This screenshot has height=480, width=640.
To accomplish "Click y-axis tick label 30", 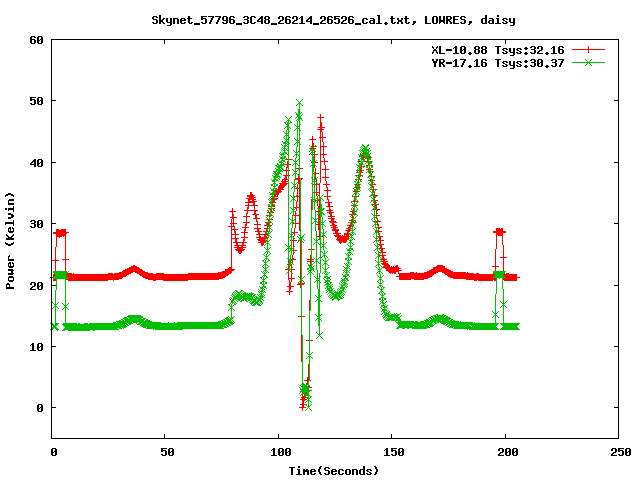I will coord(36,224).
